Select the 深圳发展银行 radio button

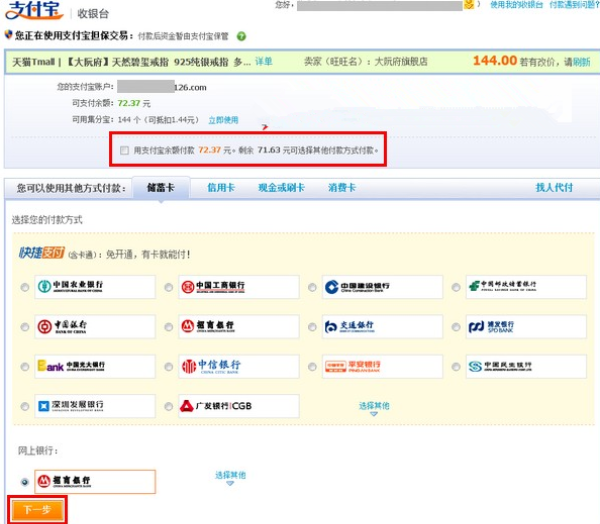point(25,407)
